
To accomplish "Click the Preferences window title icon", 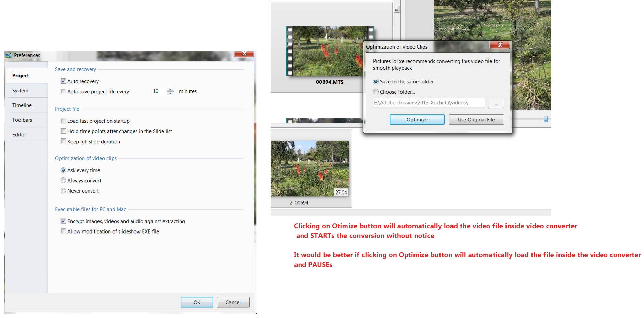I will [x=9, y=55].
